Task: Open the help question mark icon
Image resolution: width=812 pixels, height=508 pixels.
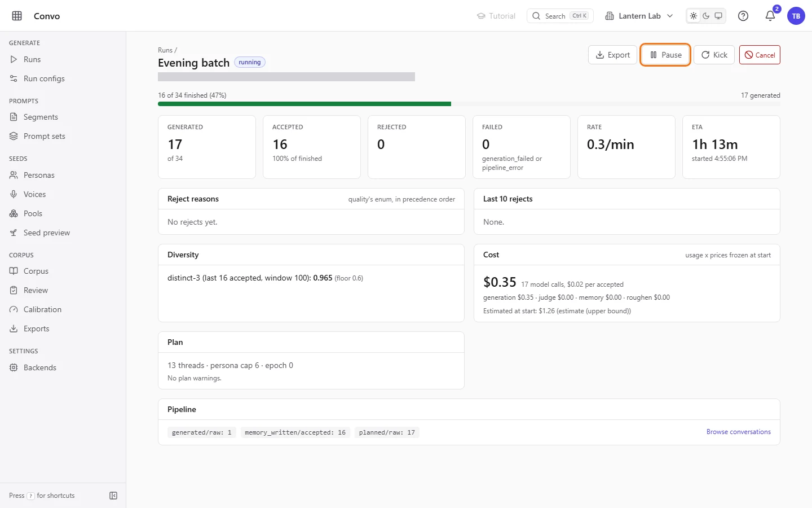Action: [743, 16]
